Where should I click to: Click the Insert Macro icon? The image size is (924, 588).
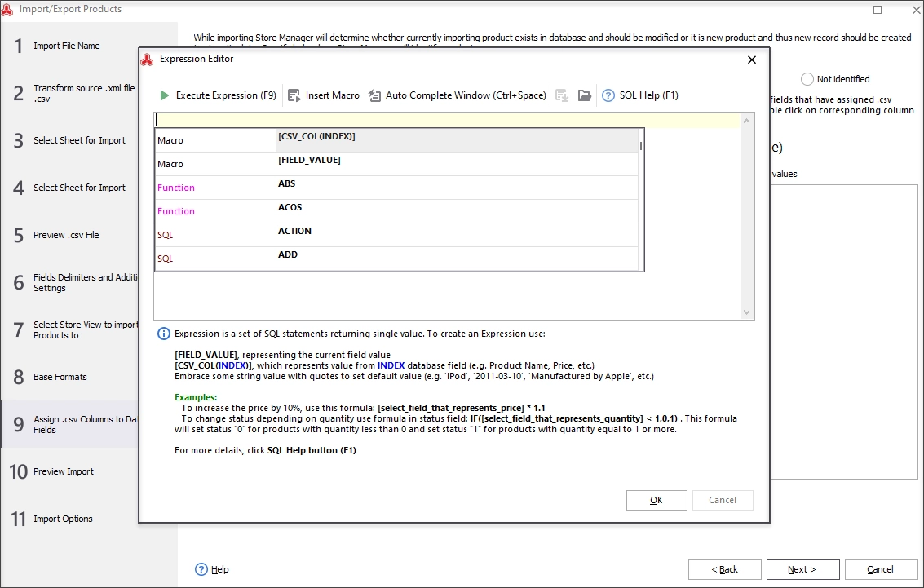tap(294, 95)
